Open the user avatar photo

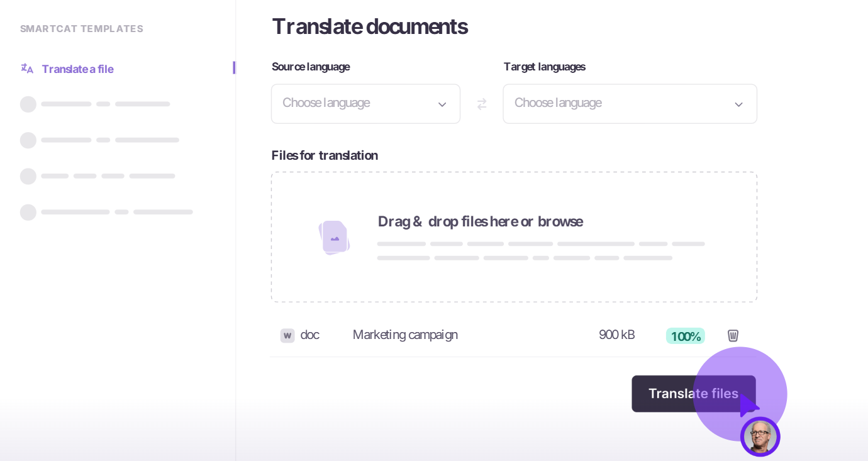click(760, 436)
